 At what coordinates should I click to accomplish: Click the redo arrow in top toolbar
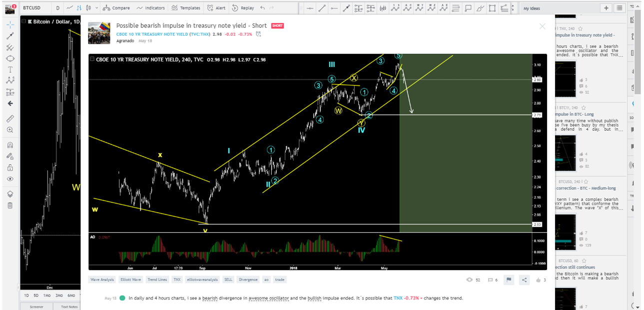[272, 8]
